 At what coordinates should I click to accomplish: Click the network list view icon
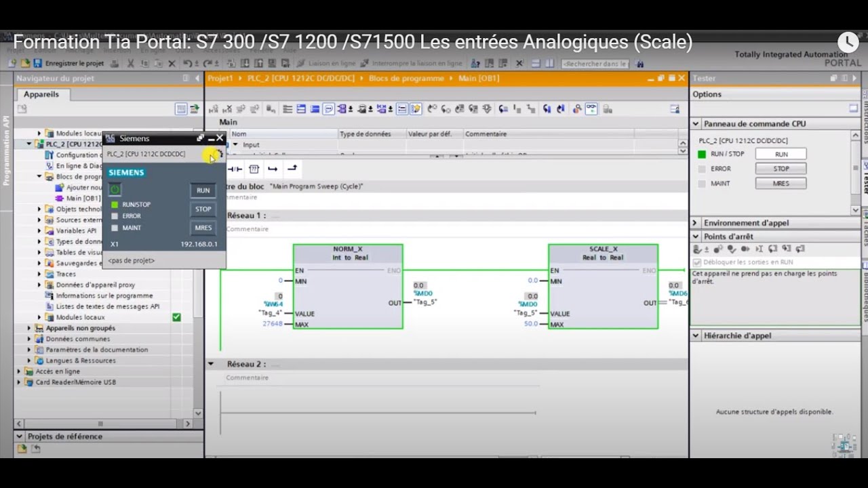[x=288, y=108]
